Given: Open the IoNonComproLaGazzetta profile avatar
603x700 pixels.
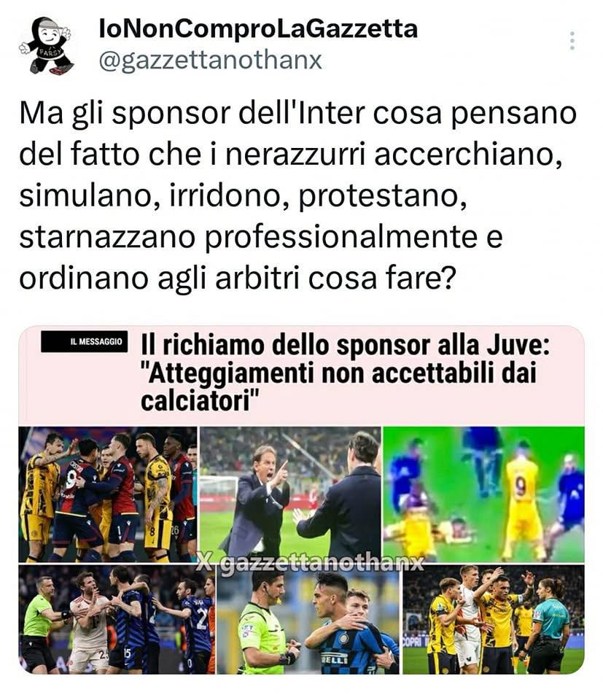Looking at the screenshot, I should [45, 45].
